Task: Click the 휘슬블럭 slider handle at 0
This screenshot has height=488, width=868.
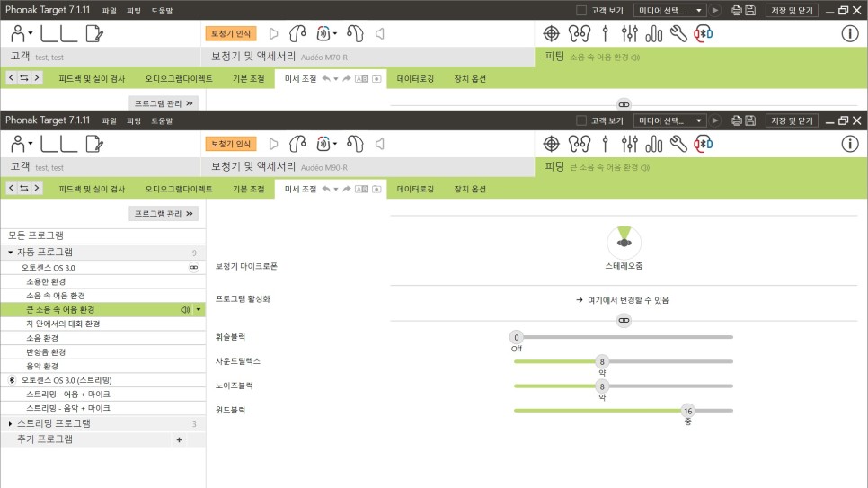Action: point(517,337)
